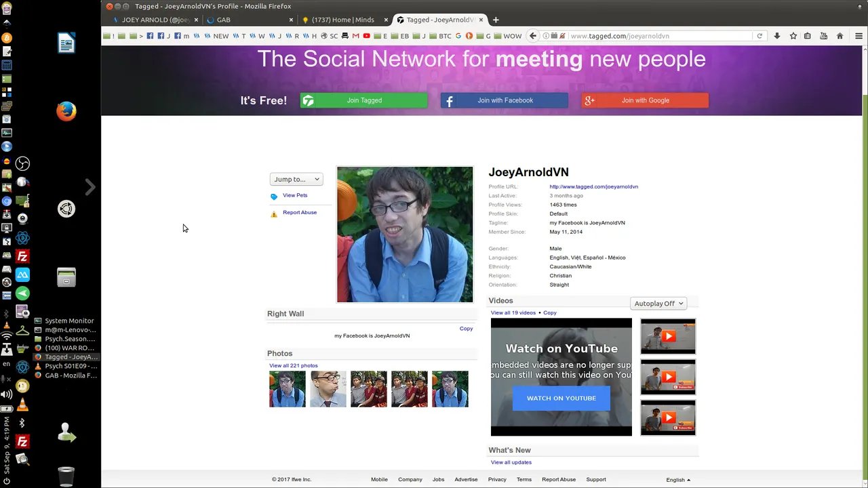Open the Wi-Fi network tray icon
Image resolution: width=868 pixels, height=488 pixels.
(7, 335)
